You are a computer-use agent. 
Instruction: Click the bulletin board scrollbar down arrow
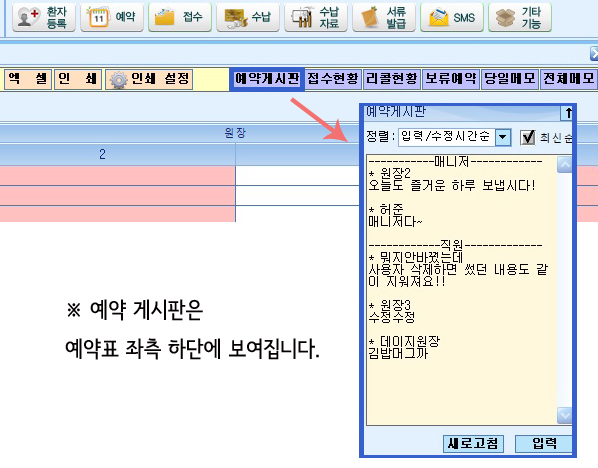tap(564, 415)
